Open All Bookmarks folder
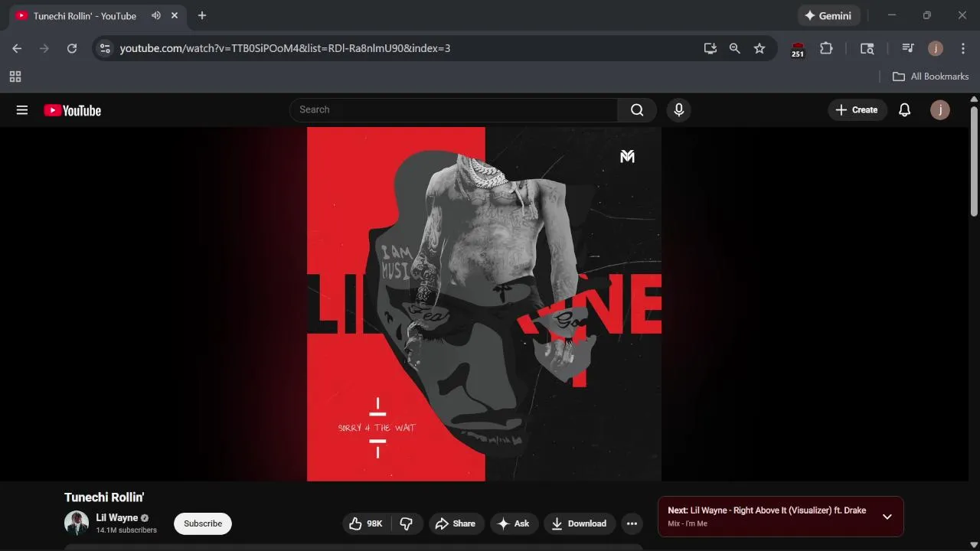Viewport: 980px width, 551px height. [x=931, y=77]
